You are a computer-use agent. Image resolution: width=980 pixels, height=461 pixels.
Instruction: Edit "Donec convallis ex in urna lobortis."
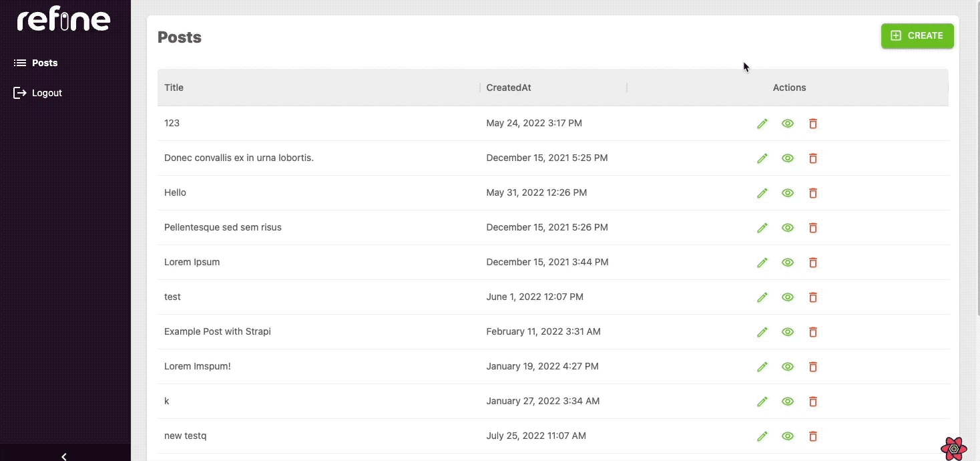[762, 158]
